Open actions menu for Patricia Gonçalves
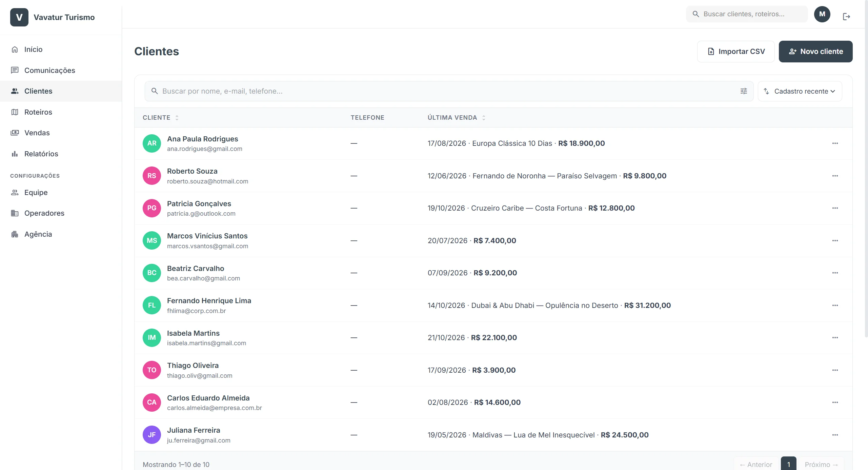 (x=835, y=208)
